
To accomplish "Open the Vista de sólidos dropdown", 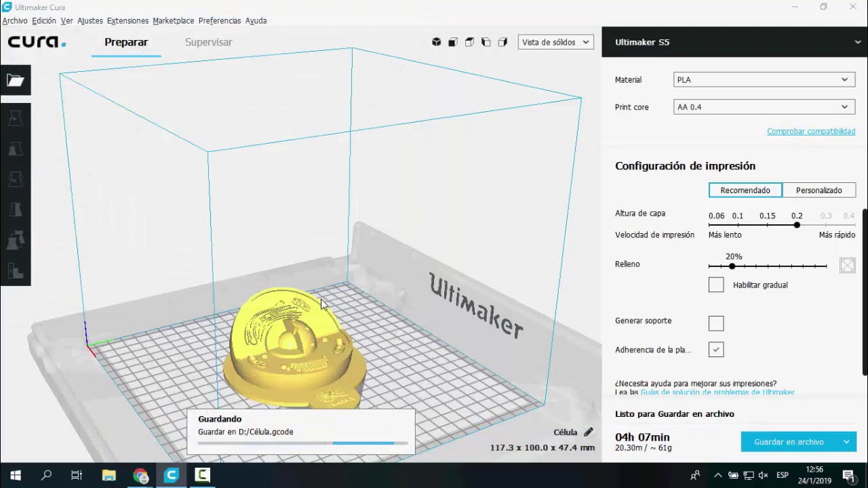I will point(555,42).
